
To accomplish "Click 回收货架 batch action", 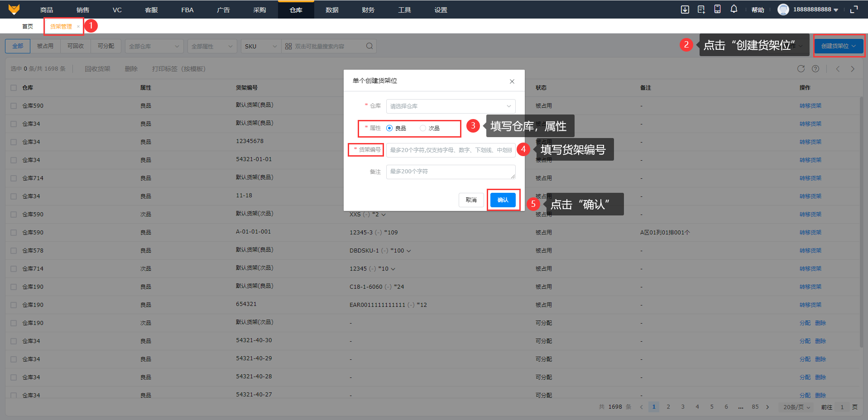I will click(98, 69).
